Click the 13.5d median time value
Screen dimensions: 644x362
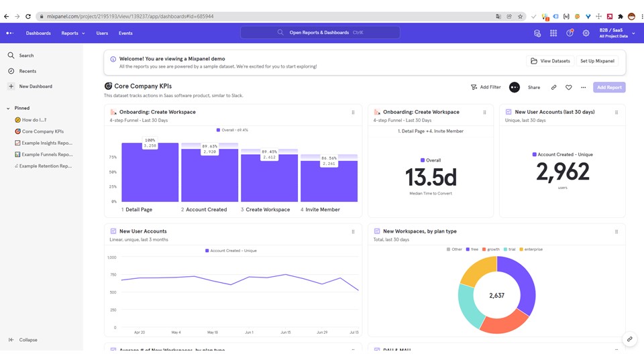(x=431, y=177)
